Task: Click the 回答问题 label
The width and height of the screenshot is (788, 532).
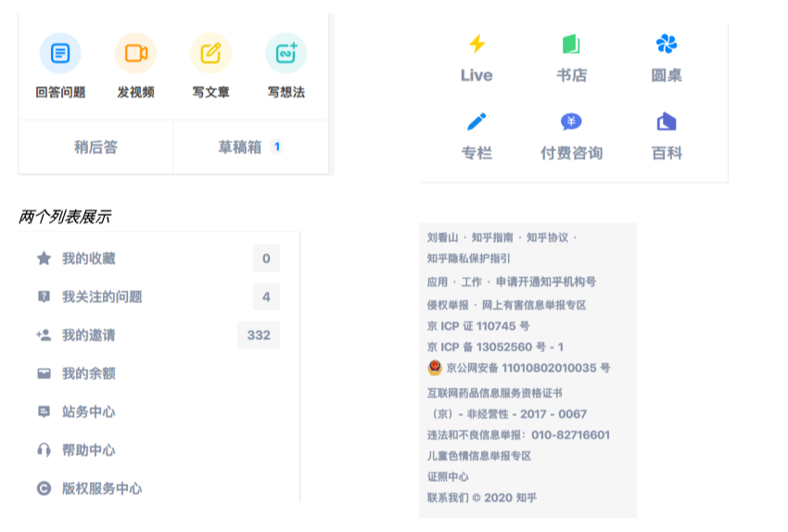Action: click(60, 93)
